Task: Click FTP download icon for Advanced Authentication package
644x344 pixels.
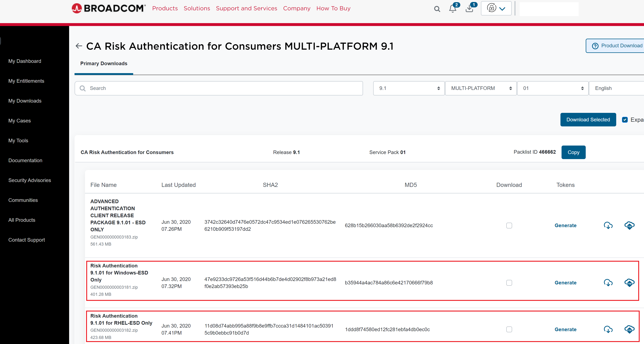Action: tap(629, 225)
